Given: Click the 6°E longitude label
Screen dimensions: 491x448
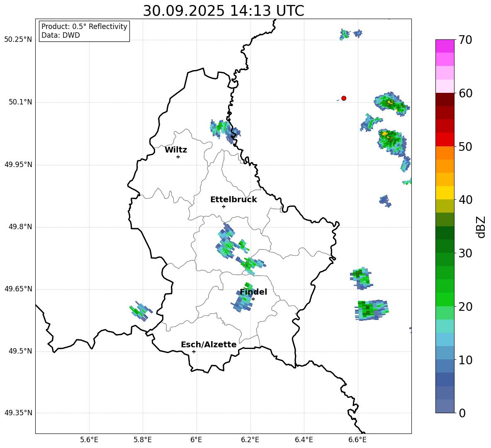Looking at the screenshot, I should pos(196,440).
